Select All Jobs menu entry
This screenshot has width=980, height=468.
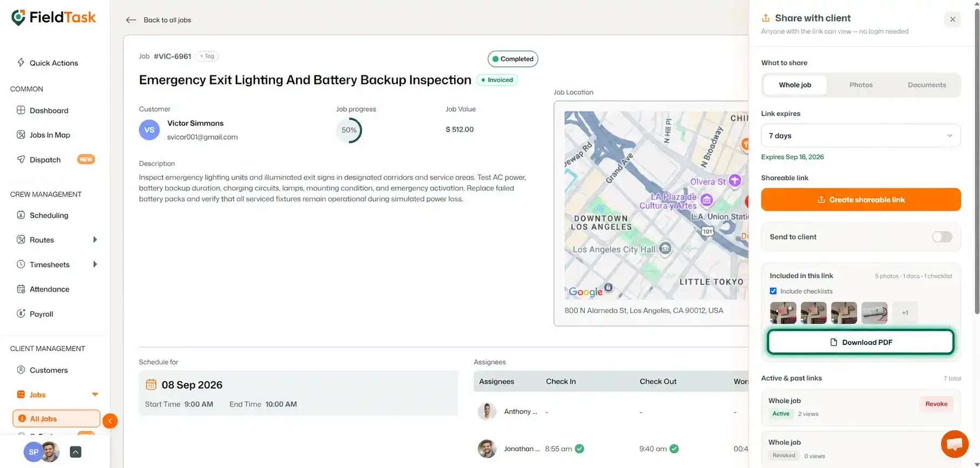56,418
